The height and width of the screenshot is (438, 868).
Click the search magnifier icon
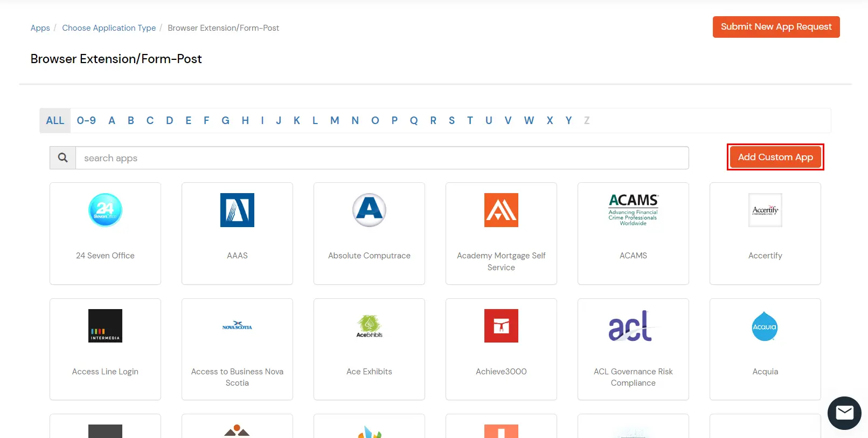[63, 158]
